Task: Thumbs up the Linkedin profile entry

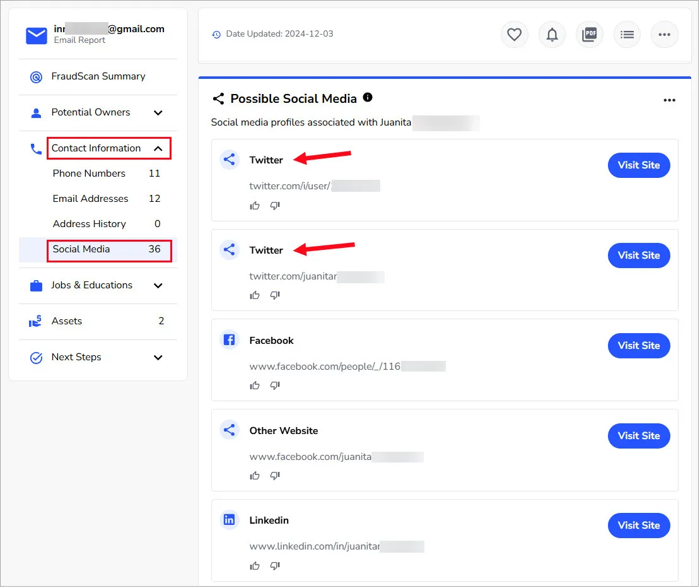Action: click(255, 565)
